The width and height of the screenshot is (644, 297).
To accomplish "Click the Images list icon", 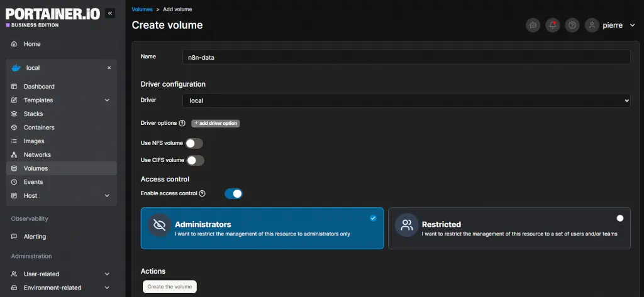I will click(14, 141).
